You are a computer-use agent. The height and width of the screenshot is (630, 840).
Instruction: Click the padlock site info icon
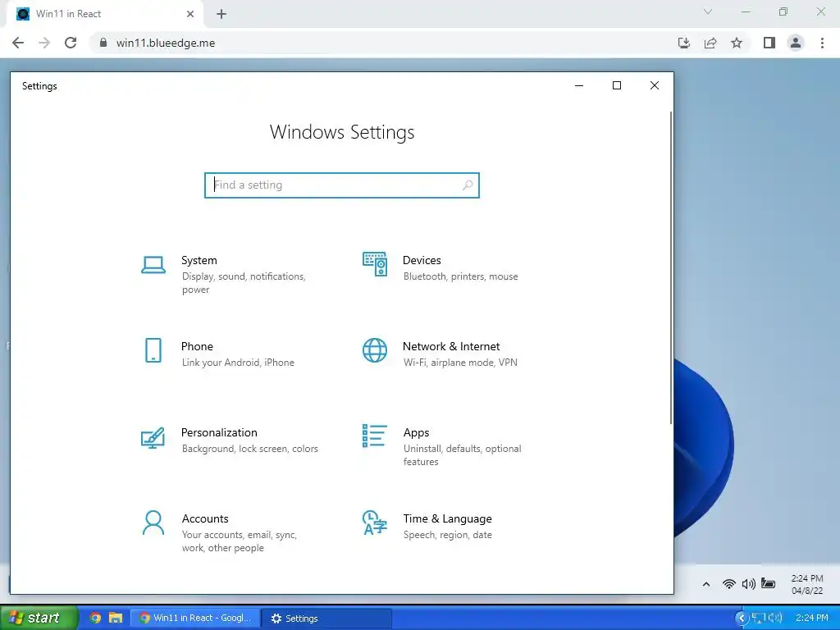(x=103, y=43)
